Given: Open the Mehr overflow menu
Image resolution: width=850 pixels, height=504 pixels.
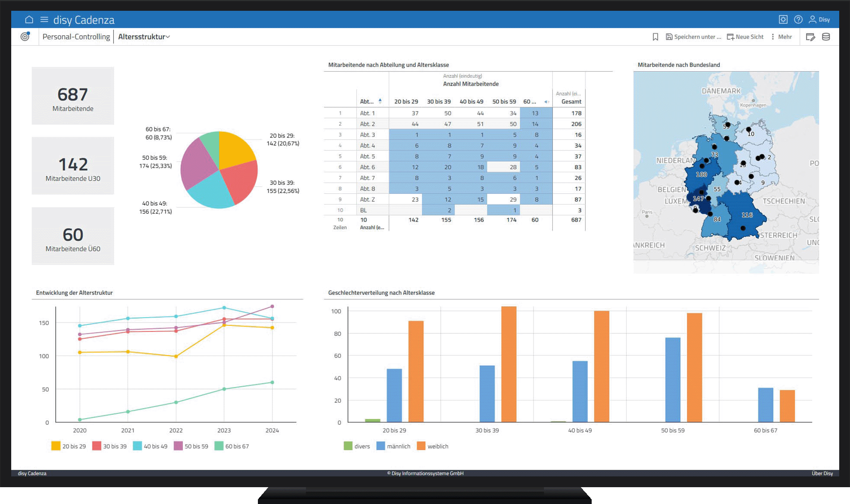Looking at the screenshot, I should coord(781,37).
